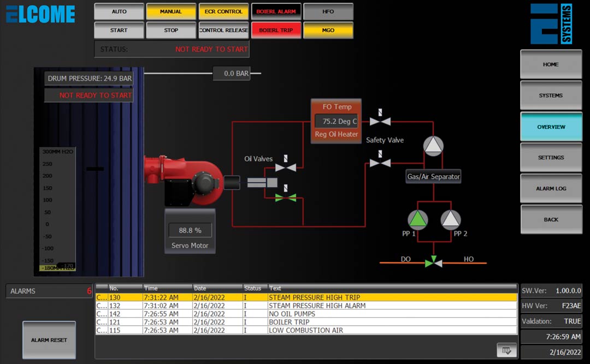Click the 2/16/2022 date display below the clock
Viewport: 590px width, 364px height.
tap(551, 352)
